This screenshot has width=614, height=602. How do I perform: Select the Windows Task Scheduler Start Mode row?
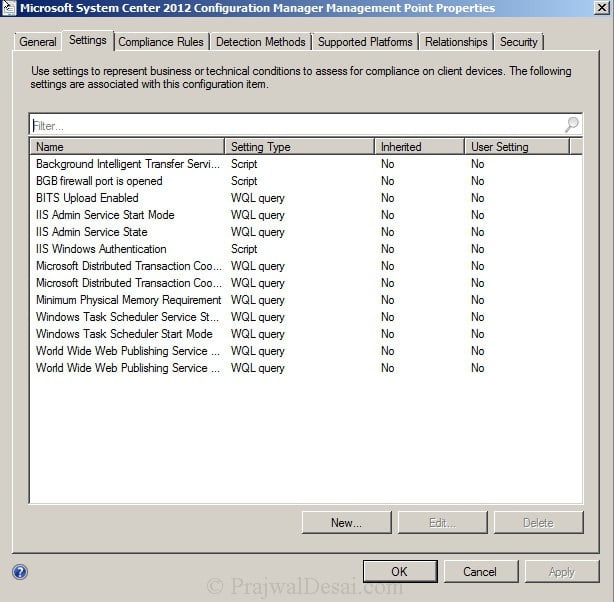pos(305,334)
